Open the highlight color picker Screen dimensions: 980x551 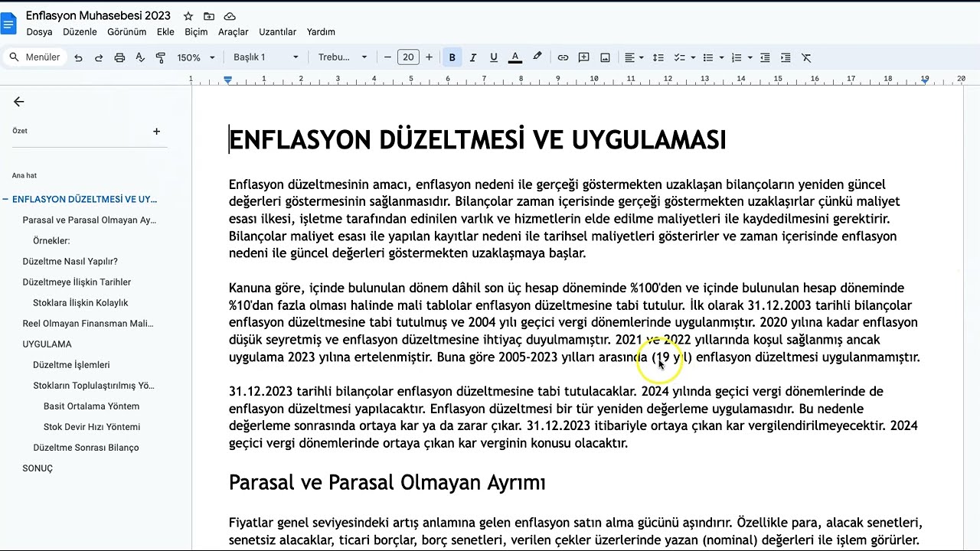click(x=537, y=57)
